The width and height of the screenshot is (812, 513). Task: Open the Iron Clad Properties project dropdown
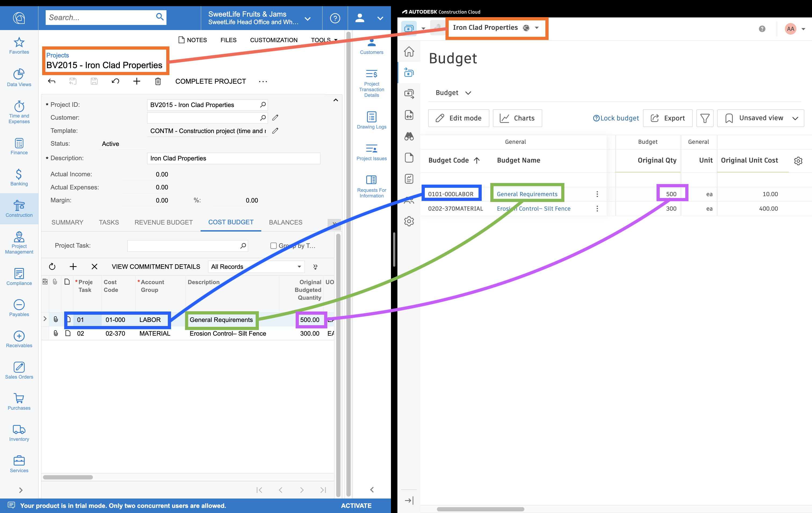(x=537, y=28)
